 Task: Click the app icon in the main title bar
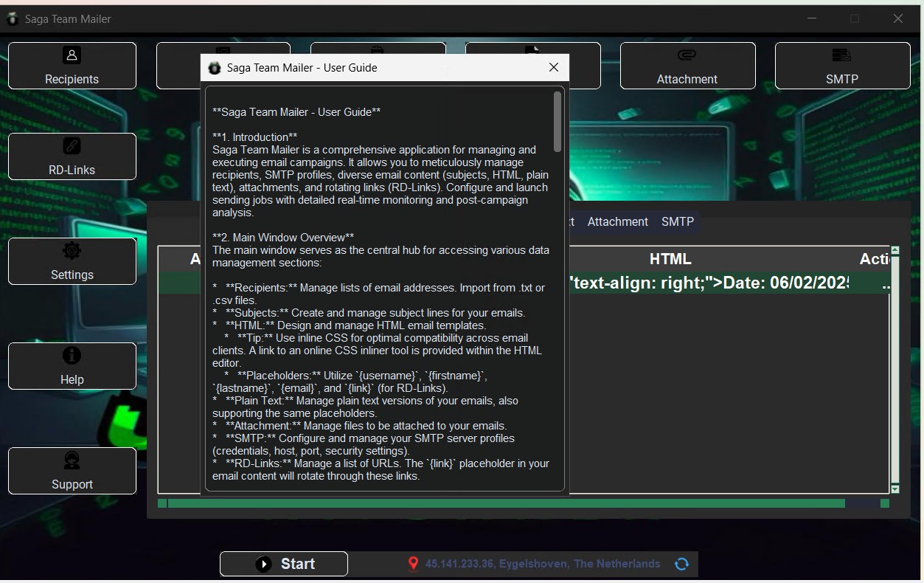coord(12,19)
